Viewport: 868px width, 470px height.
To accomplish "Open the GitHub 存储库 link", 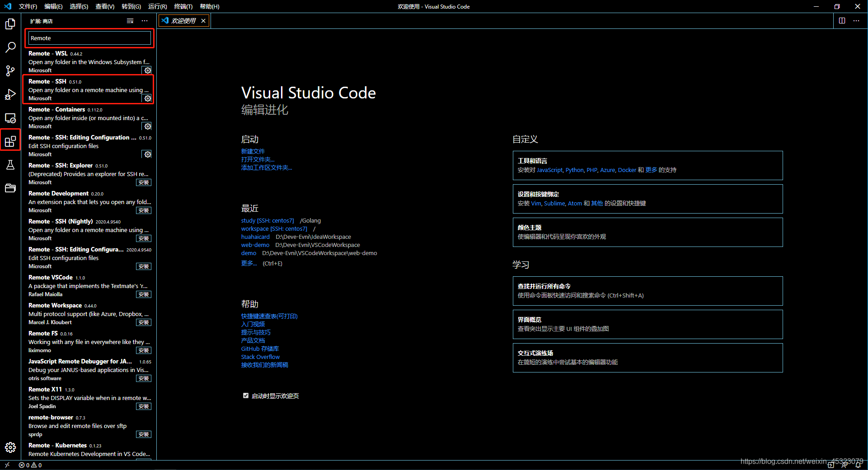I will 260,349.
